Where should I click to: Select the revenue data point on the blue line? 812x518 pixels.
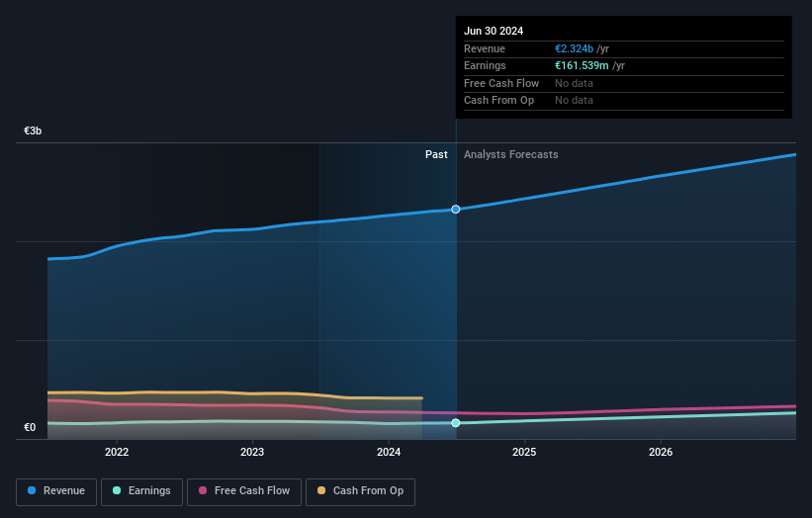click(x=456, y=209)
